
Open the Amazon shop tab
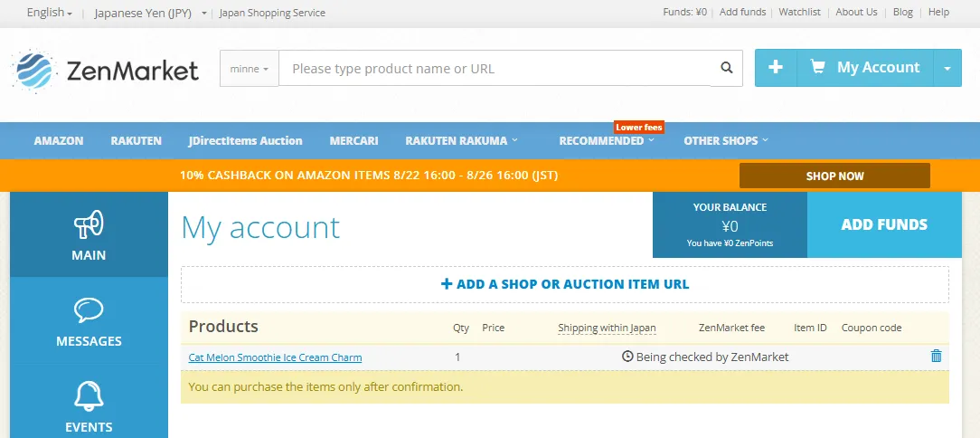pos(59,141)
